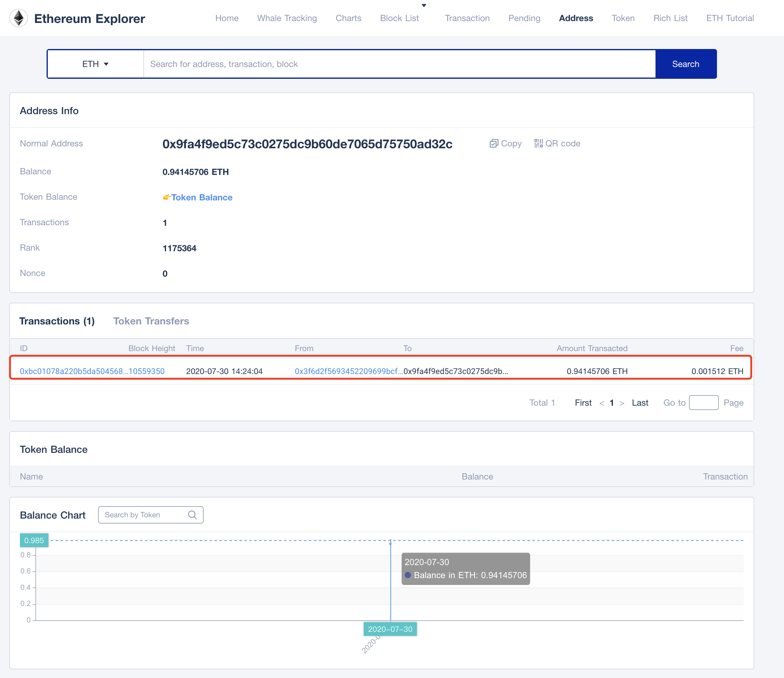Viewport: 784px width, 678px height.
Task: Click the chart data point at 0.94145706
Action: (x=390, y=544)
